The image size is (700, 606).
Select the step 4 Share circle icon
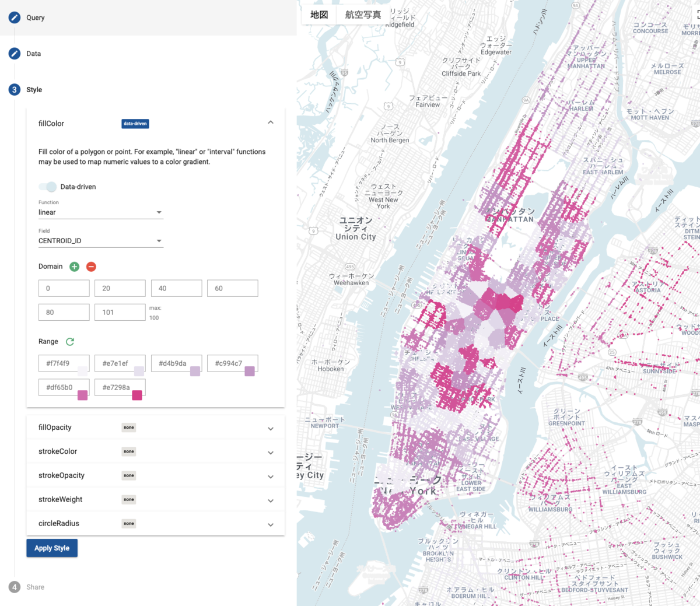(x=15, y=587)
